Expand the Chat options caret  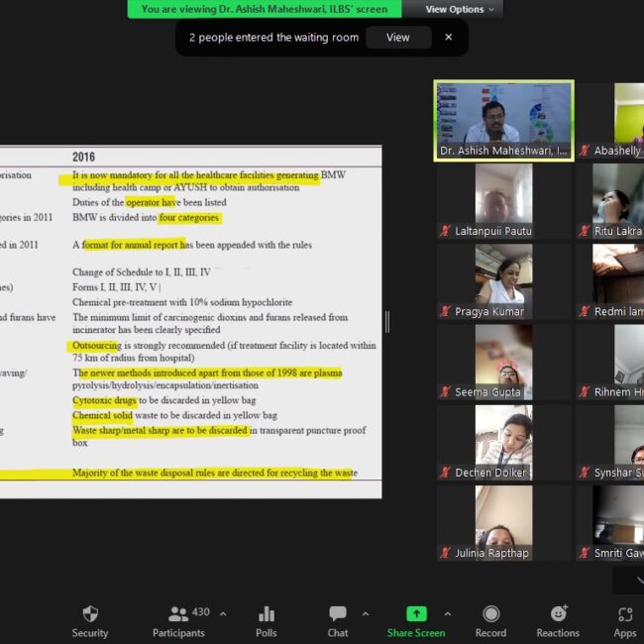(366, 613)
